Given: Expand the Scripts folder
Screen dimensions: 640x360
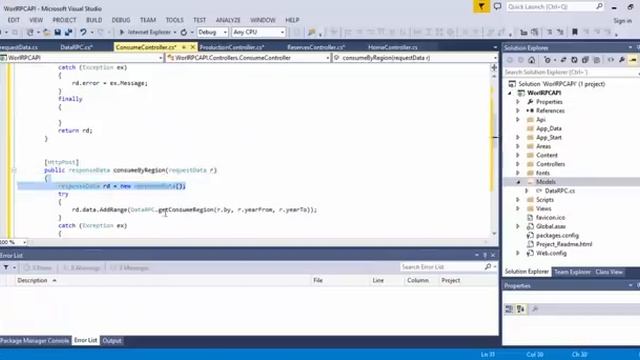Looking at the screenshot, I should (x=518, y=200).
